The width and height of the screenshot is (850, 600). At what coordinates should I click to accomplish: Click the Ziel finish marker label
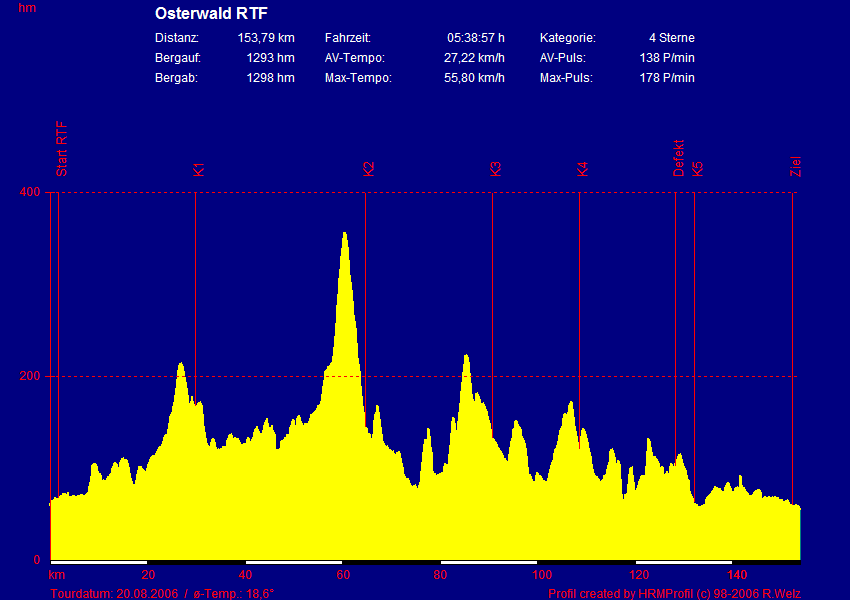coord(796,167)
